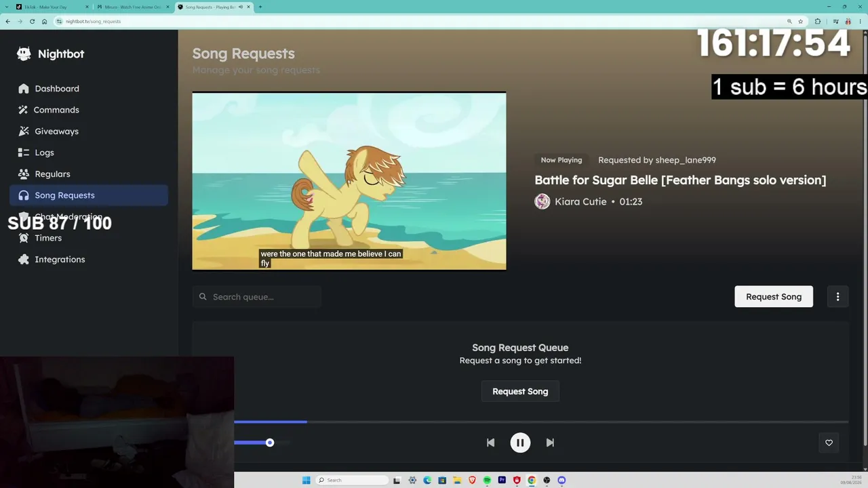Reload the current page

pos(32,21)
